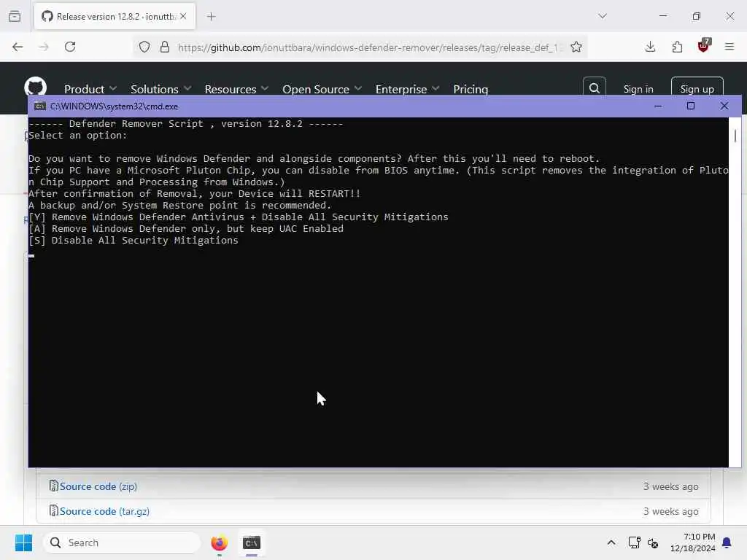
Task: Open a new tab with plus button
Action: pyautogui.click(x=212, y=17)
